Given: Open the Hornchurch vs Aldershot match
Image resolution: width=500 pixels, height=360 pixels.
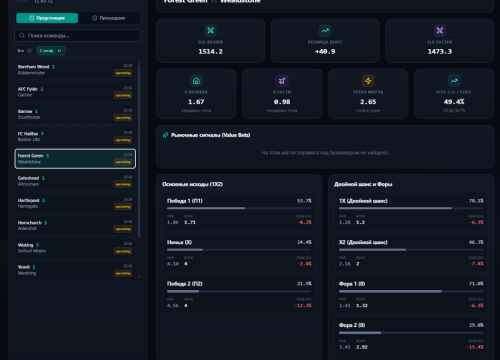Looking at the screenshot, I should [75, 226].
